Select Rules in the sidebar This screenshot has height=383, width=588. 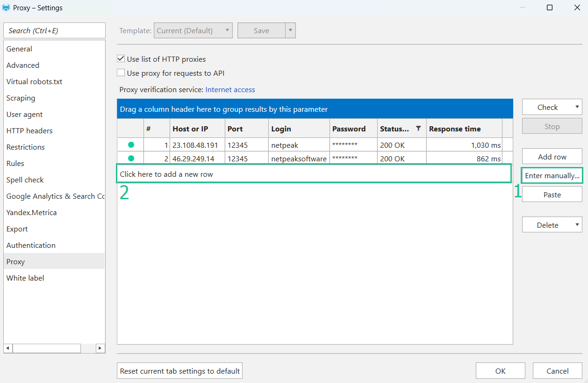pos(54,164)
